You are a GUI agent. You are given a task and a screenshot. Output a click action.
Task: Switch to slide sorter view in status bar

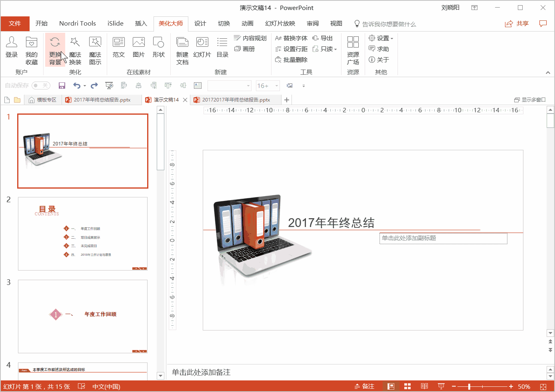pyautogui.click(x=407, y=386)
